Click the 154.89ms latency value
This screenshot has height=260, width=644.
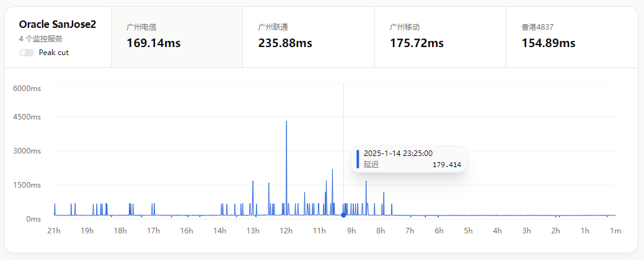[x=549, y=43]
